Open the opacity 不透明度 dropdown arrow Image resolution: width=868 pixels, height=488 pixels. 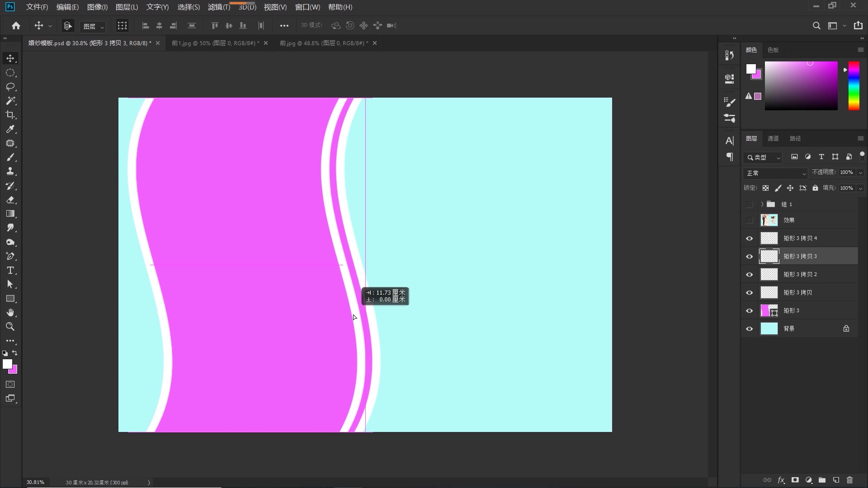click(860, 173)
